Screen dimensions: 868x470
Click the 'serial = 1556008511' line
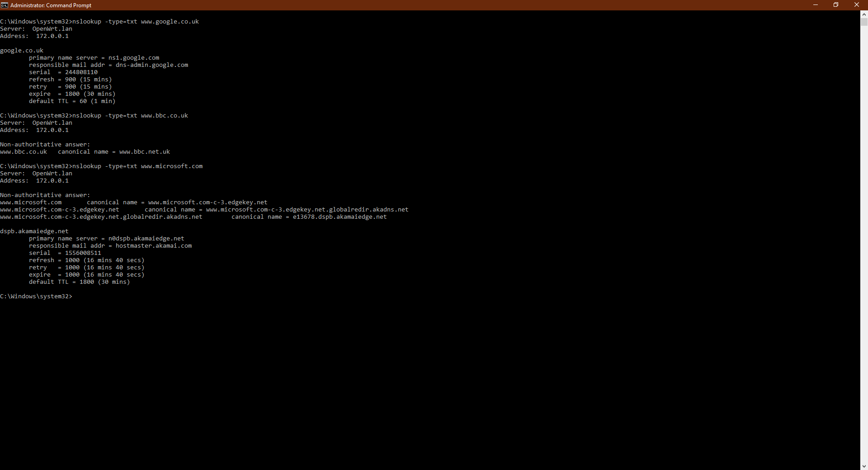65,253
